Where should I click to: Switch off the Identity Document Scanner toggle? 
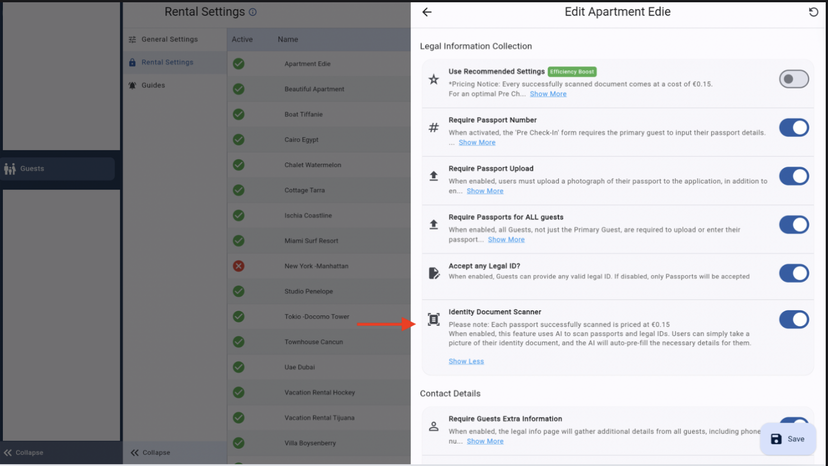coord(793,320)
